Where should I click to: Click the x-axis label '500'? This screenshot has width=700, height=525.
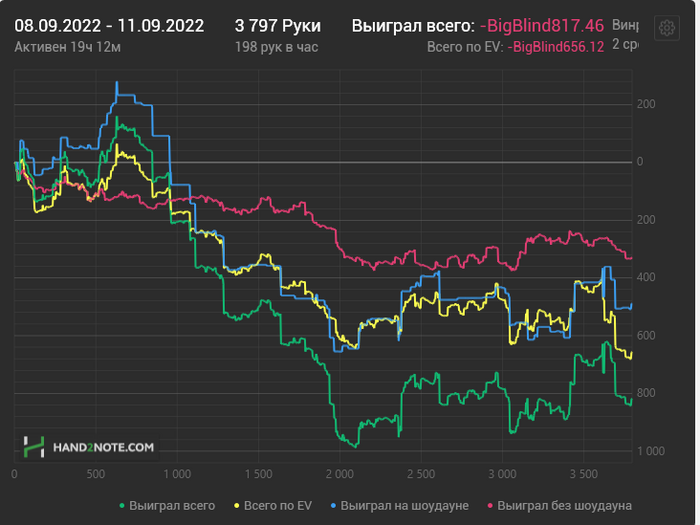pyautogui.click(x=96, y=474)
